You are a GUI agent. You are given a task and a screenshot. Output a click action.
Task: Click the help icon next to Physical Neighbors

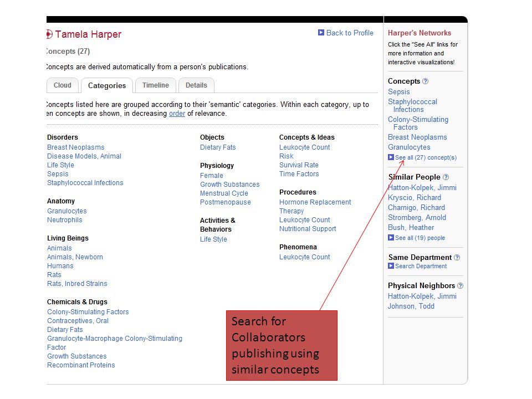pos(460,286)
